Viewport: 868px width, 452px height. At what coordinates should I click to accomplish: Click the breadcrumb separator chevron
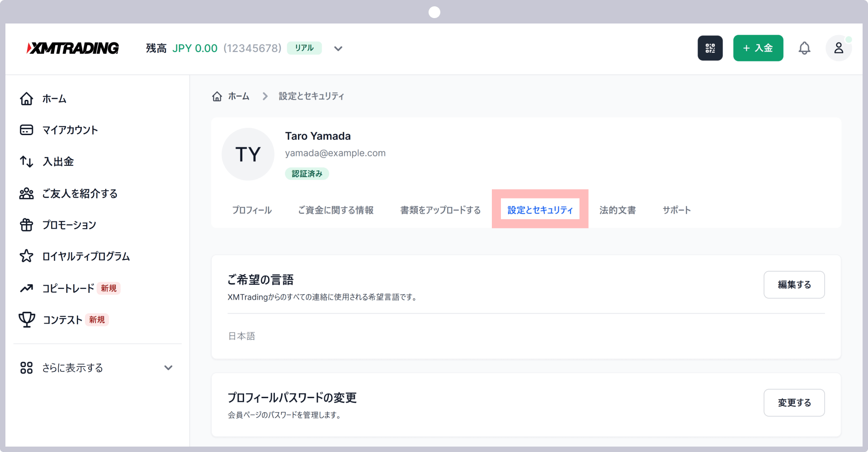[265, 96]
